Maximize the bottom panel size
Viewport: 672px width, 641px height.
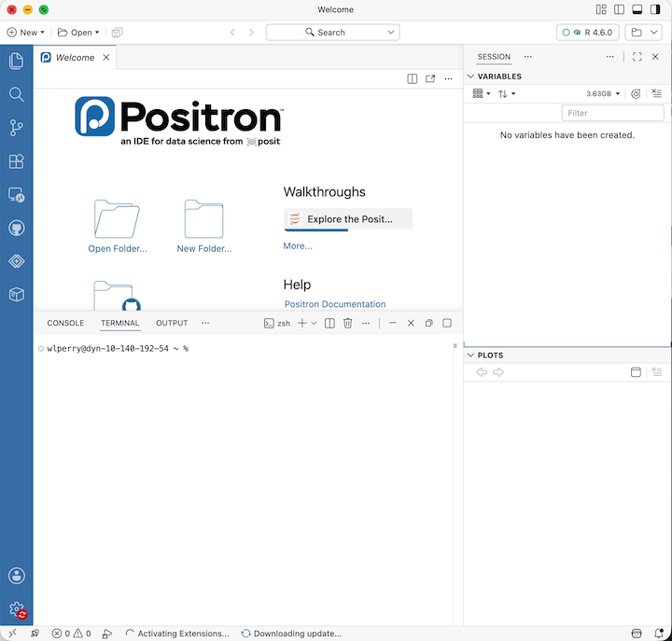point(447,323)
